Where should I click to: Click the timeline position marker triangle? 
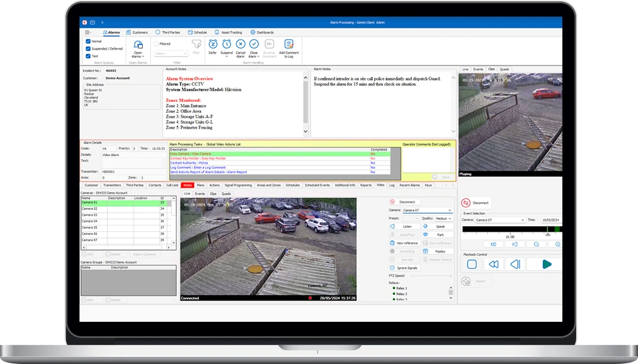[548, 234]
